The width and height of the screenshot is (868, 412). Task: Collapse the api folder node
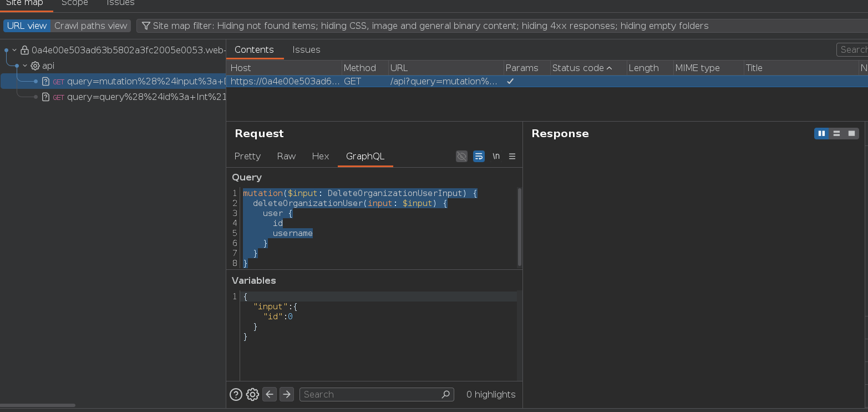[25, 66]
